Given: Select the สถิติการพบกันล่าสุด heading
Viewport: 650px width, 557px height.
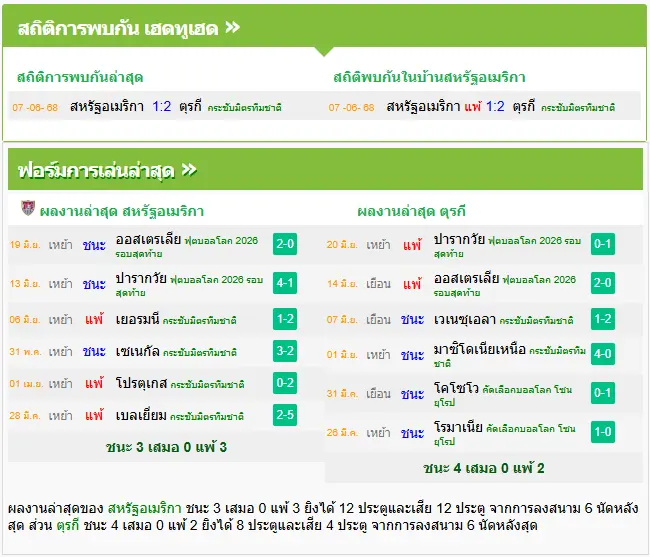Looking at the screenshot, I should click(80, 77).
